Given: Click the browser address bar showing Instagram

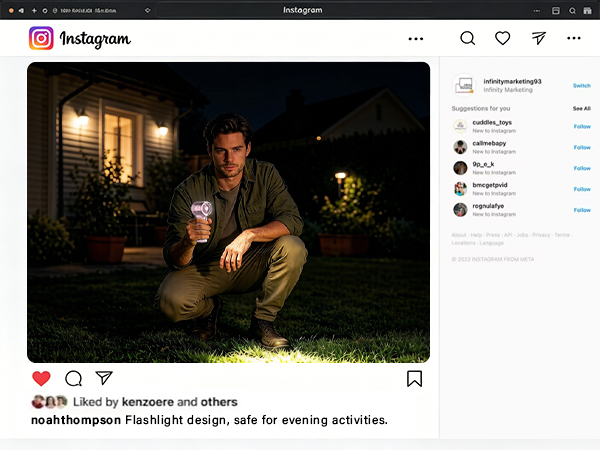Looking at the screenshot, I should pos(303,10).
